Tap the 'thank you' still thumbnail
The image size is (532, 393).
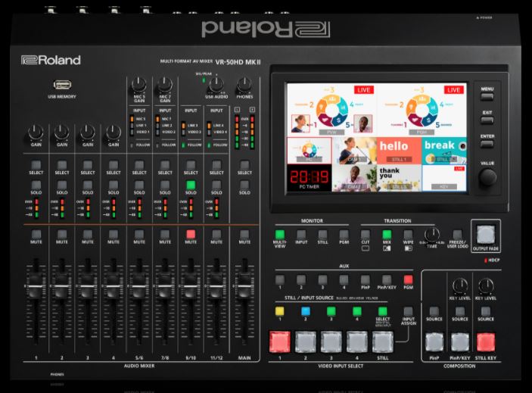pyautogui.click(x=399, y=178)
